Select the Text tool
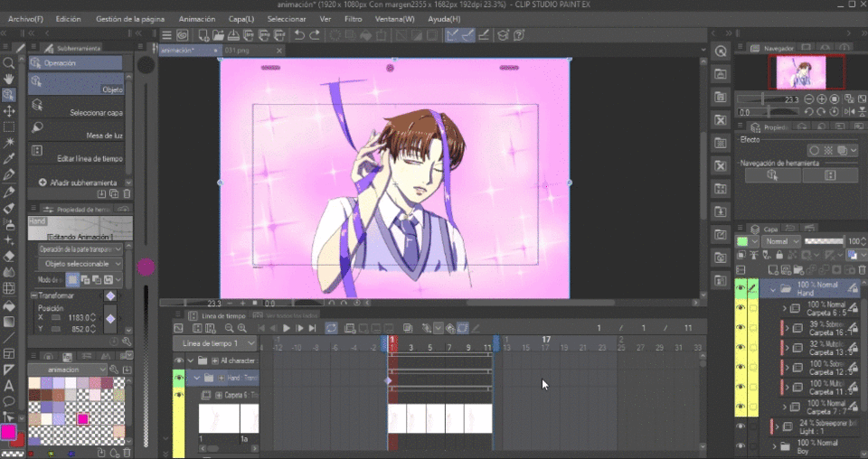This screenshot has width=868, height=459. point(8,386)
